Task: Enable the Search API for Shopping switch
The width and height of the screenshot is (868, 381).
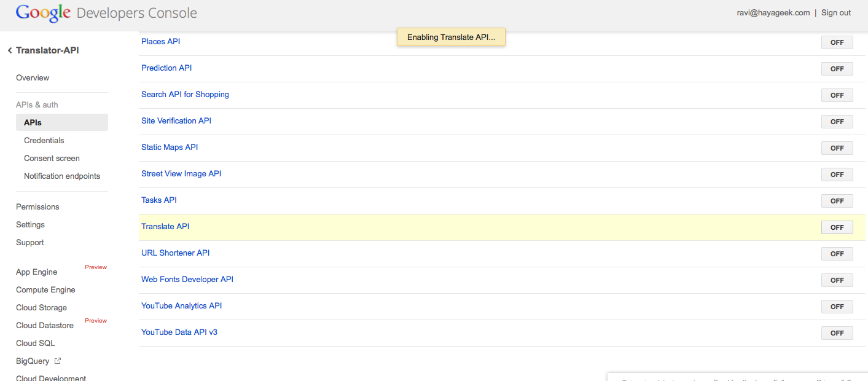Action: pos(837,95)
